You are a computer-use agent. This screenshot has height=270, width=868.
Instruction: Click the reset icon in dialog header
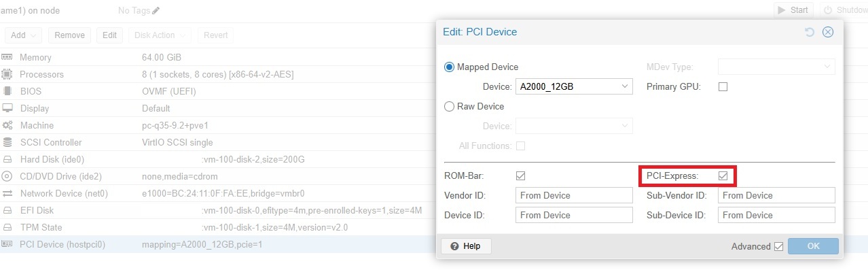pos(810,32)
